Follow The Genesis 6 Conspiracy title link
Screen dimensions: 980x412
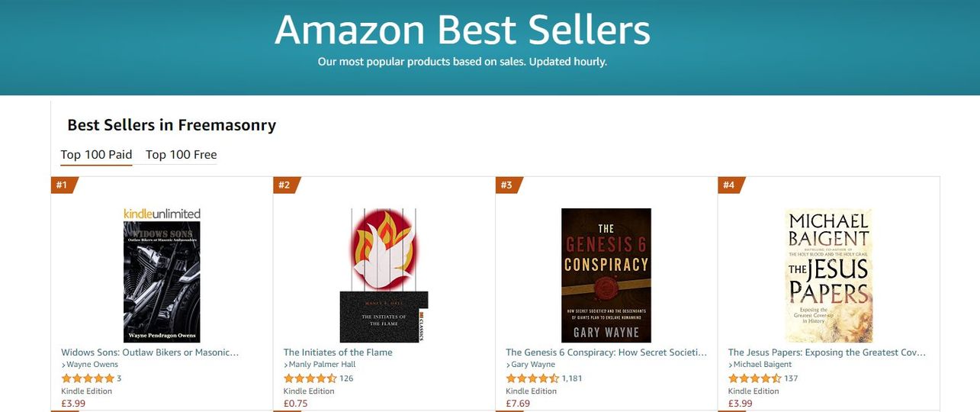coord(606,352)
